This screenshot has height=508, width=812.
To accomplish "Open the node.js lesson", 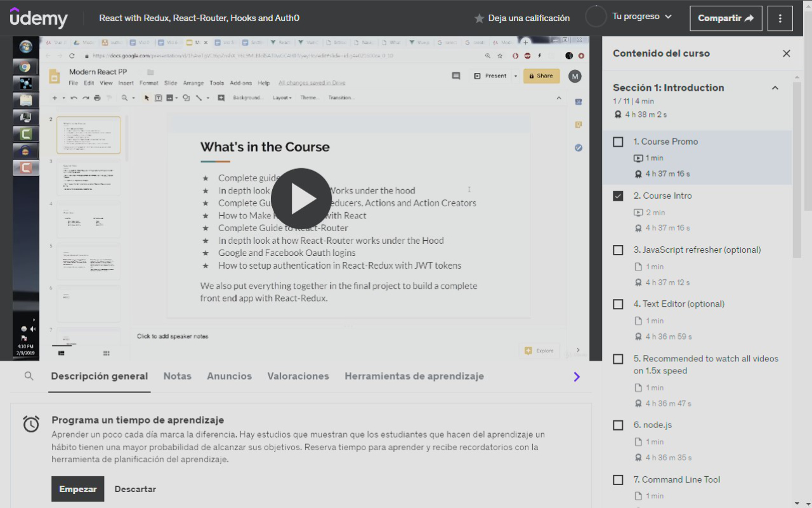I will pyautogui.click(x=653, y=425).
